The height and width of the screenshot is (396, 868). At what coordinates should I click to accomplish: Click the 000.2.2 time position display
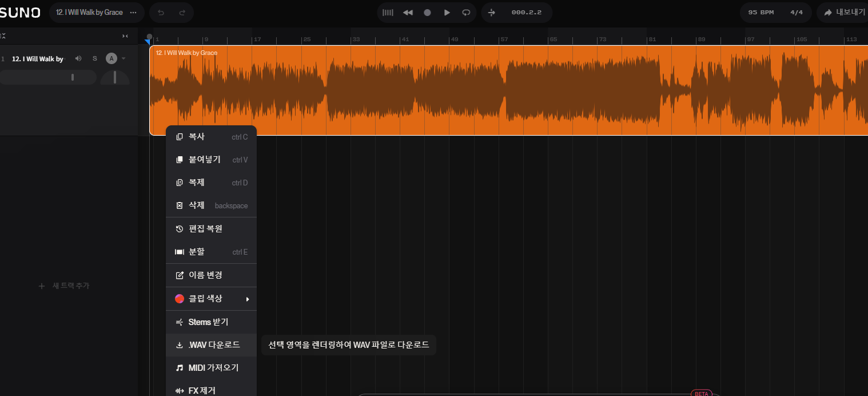tap(527, 12)
